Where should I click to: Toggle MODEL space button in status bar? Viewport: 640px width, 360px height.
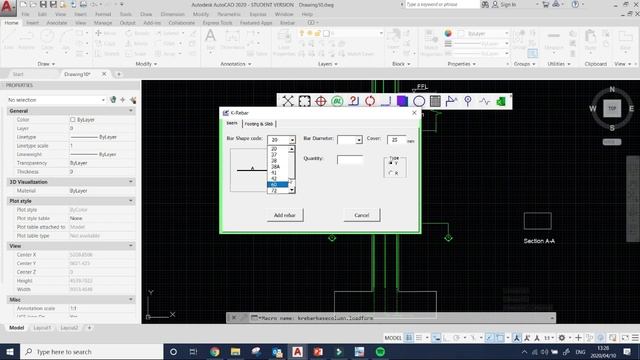[x=393, y=338]
